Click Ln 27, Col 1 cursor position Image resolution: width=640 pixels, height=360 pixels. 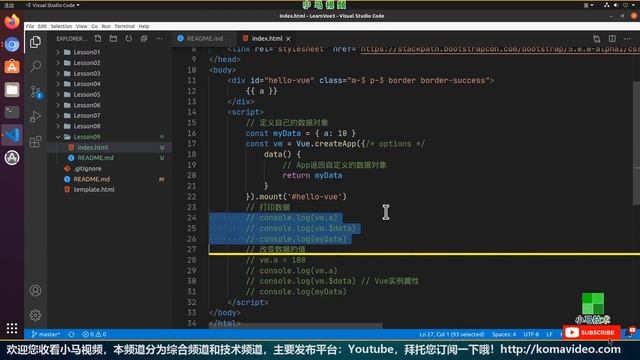pyautogui.click(x=451, y=334)
